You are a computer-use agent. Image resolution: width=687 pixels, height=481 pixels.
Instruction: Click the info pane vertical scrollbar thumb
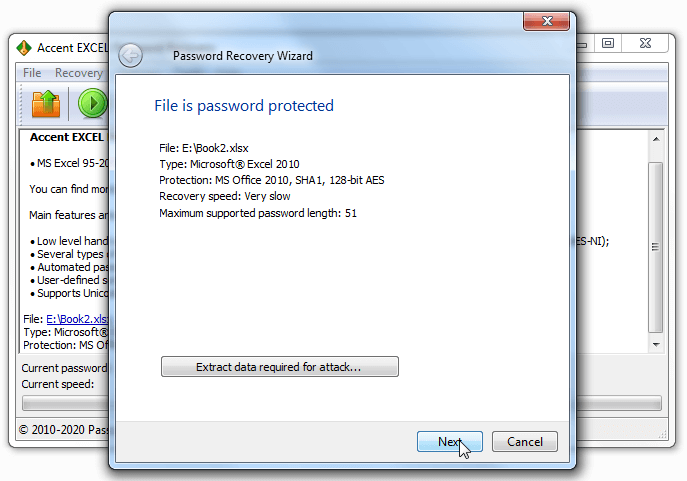pyautogui.click(x=655, y=247)
